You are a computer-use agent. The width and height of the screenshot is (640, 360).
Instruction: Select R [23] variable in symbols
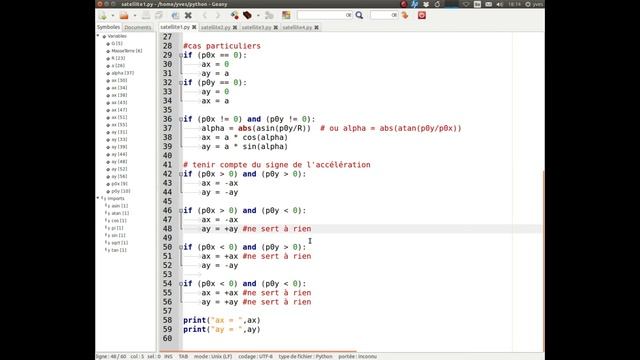pos(118,58)
